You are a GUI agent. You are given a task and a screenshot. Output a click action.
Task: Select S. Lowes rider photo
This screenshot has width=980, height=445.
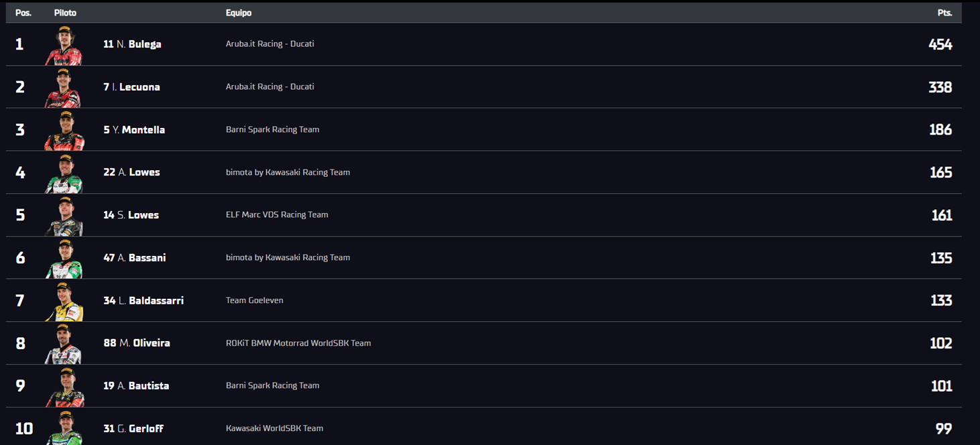[64, 216]
